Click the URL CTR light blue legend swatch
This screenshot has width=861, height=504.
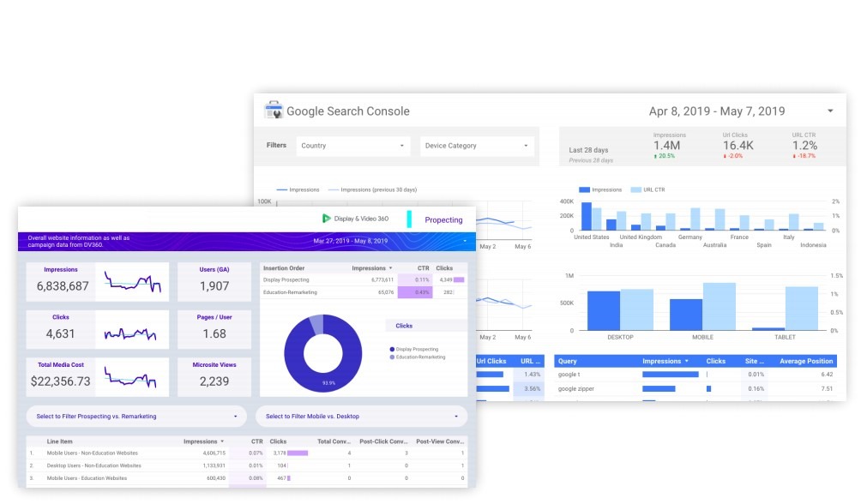[635, 189]
